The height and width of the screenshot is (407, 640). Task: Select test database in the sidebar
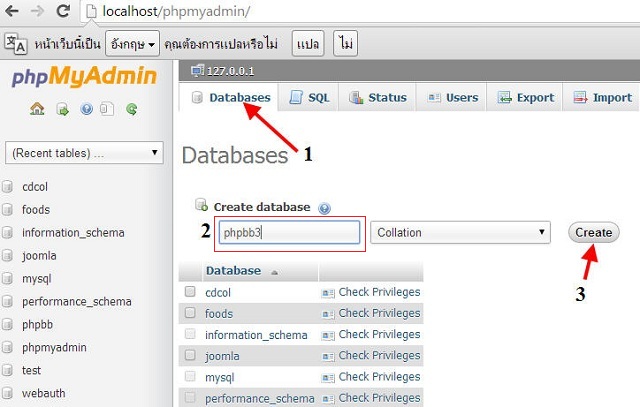pos(31,371)
